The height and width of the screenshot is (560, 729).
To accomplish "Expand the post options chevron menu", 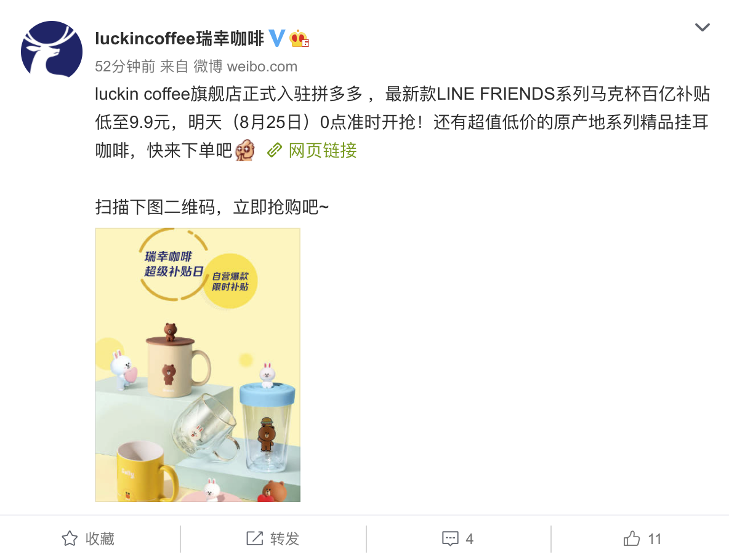I will 702,28.
